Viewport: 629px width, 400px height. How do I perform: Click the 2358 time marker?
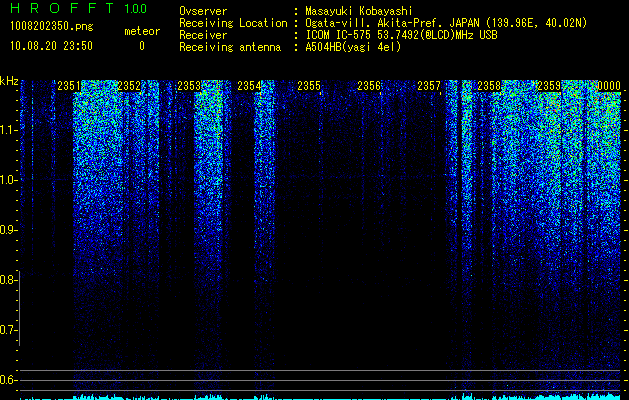(x=489, y=86)
